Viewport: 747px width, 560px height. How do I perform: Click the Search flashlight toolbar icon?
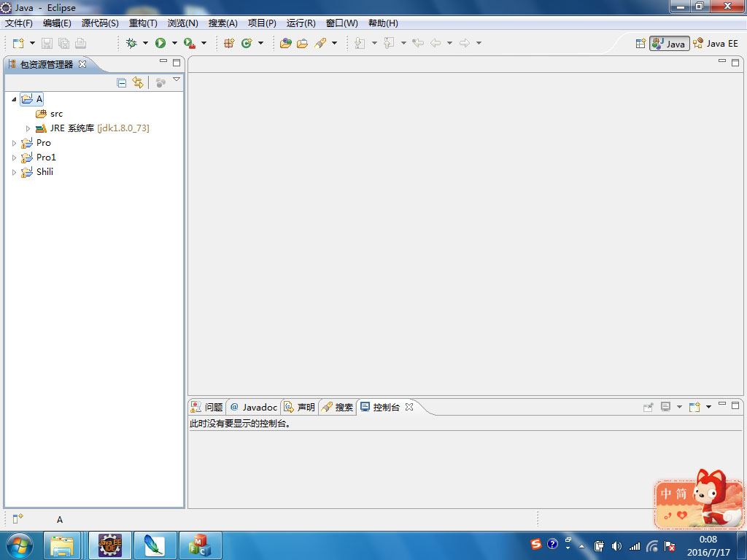[320, 43]
